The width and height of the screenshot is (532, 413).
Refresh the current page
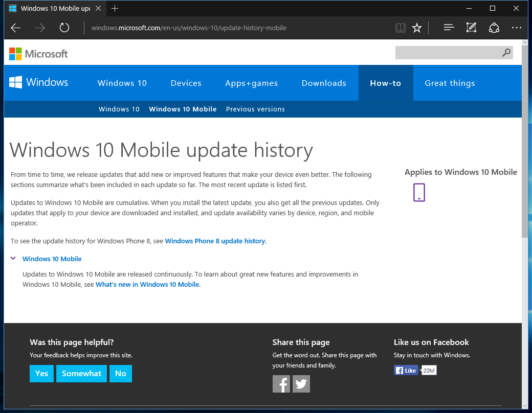(x=63, y=28)
